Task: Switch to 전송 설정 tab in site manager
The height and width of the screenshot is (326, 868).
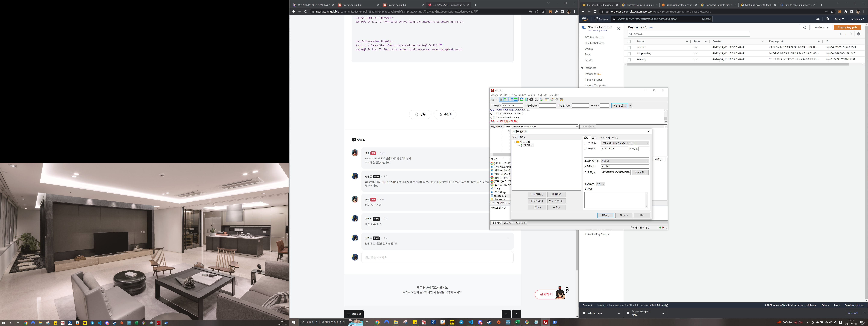Action: click(605, 138)
